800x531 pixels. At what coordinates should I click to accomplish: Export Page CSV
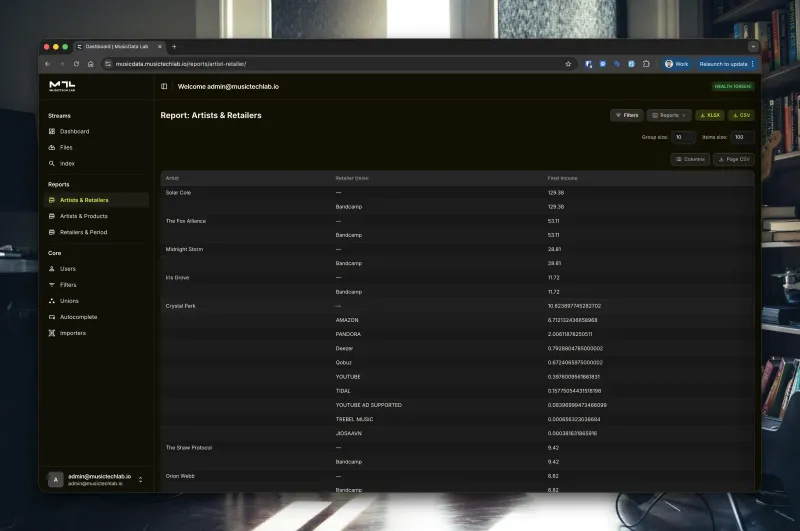[x=734, y=159]
